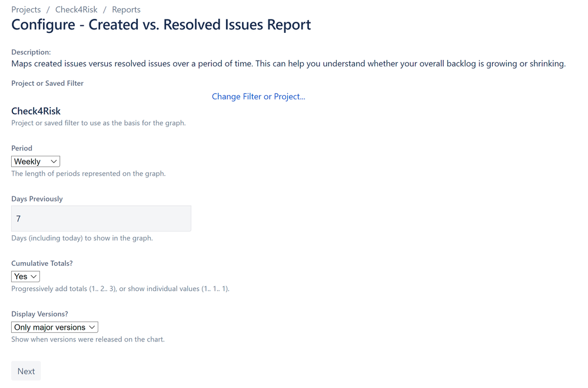Click the Configure report page heading
Viewport: 588px width, 388px height.
click(161, 25)
